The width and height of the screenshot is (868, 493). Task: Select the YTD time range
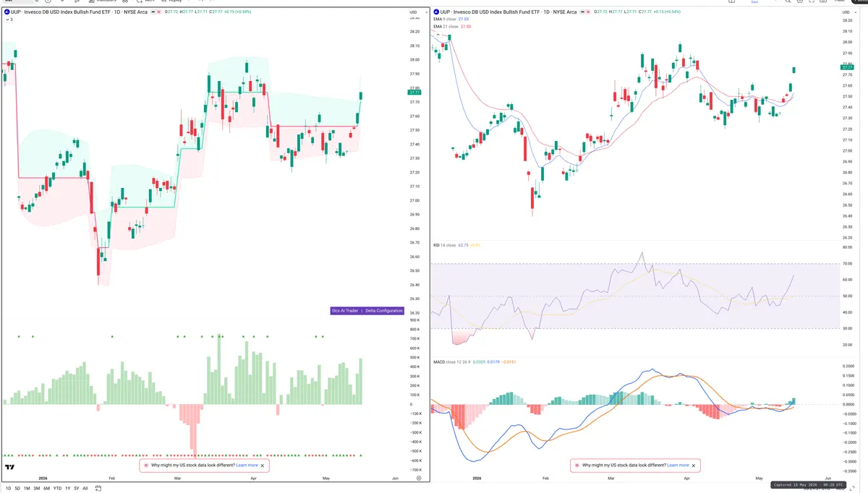57,489
